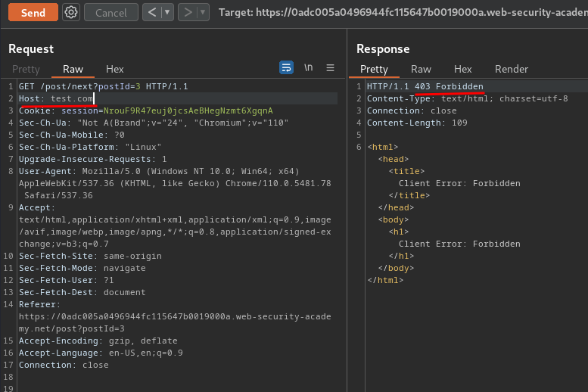588x392 pixels.
Task: Click the HTTP/1.1 403 Forbidden status line
Action: click(425, 86)
